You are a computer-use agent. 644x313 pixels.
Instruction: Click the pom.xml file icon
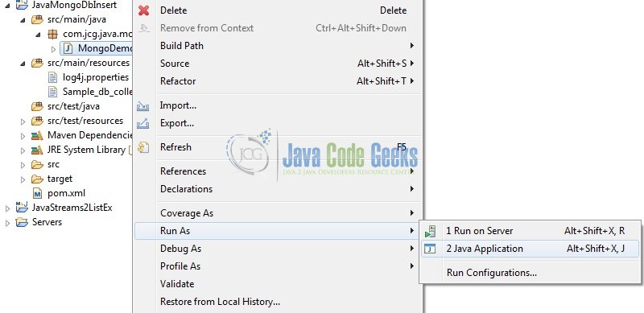coord(37,193)
